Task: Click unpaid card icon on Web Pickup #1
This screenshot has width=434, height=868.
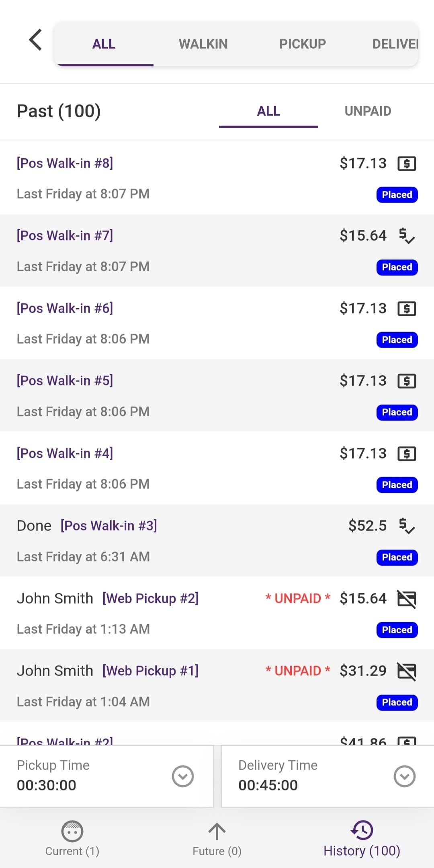Action: coord(407,671)
